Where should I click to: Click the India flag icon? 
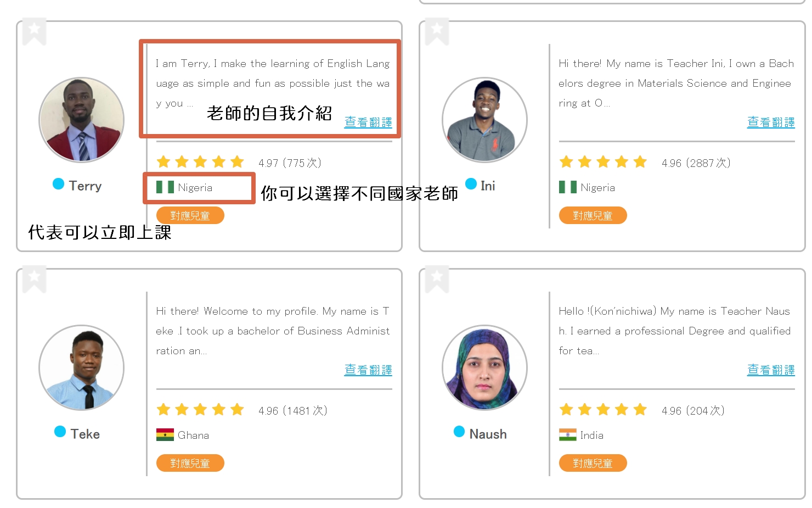[568, 435]
